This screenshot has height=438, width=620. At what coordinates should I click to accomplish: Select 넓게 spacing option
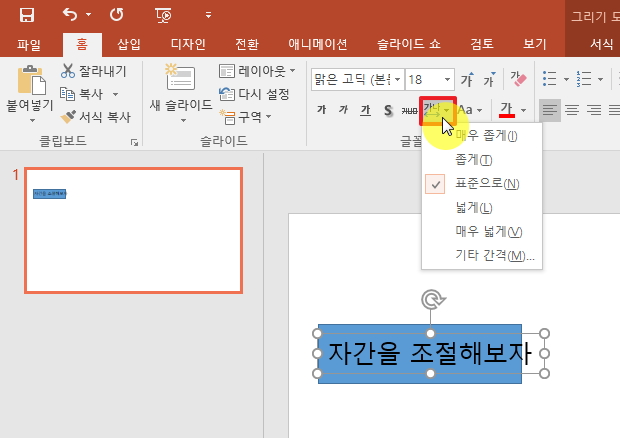[x=482, y=208]
